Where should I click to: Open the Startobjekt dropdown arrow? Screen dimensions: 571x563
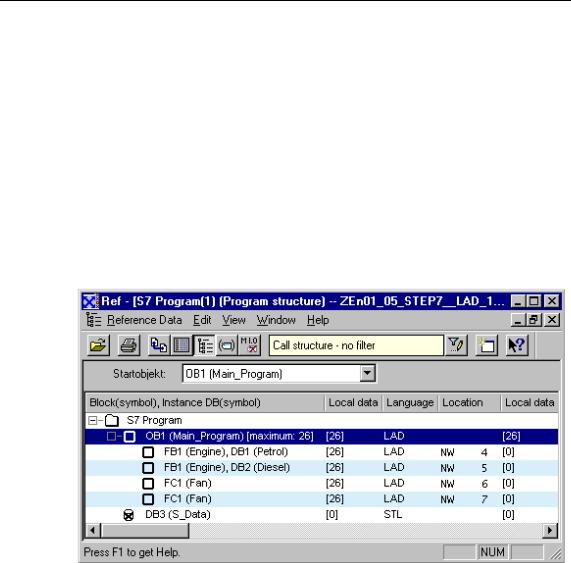(367, 374)
